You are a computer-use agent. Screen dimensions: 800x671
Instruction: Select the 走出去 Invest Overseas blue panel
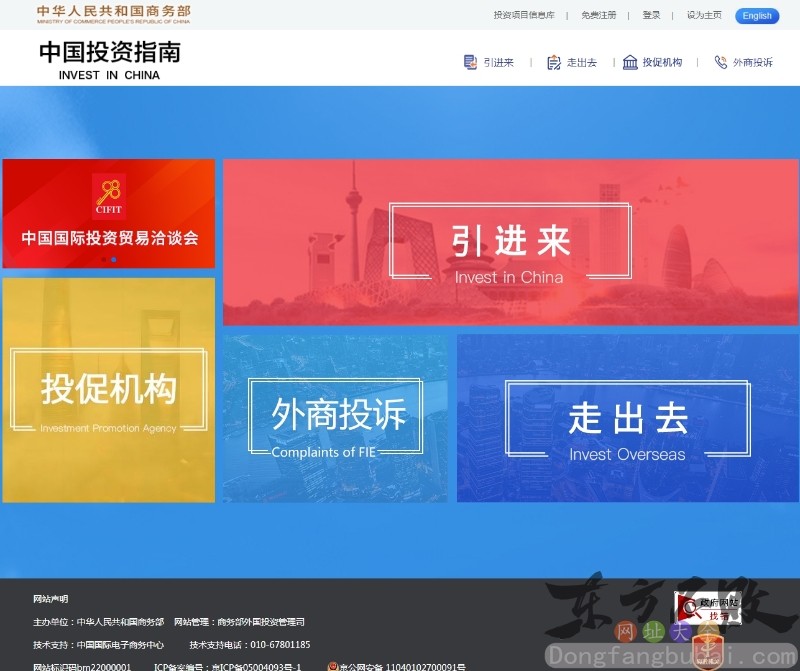click(629, 420)
